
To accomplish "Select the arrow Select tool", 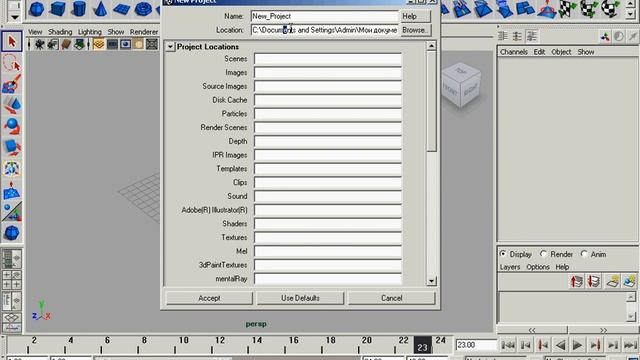I will pos(12,41).
